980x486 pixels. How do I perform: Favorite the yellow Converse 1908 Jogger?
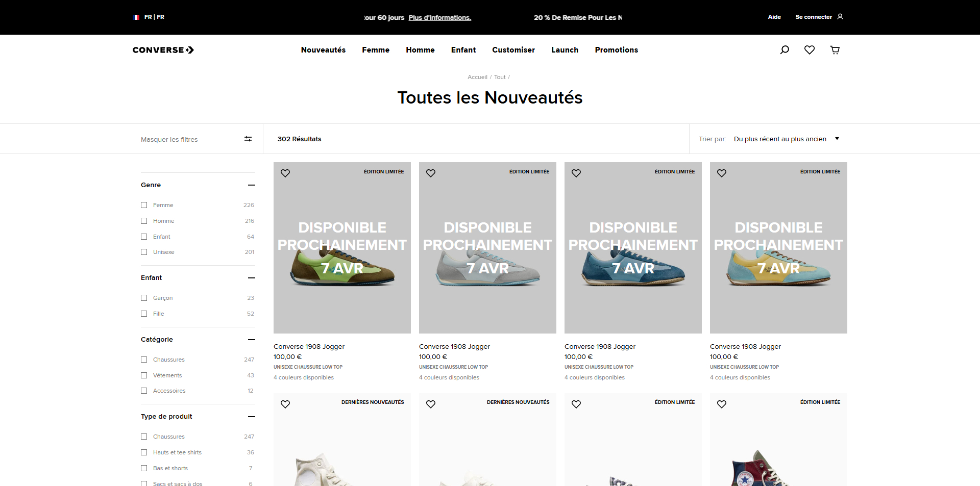[722, 173]
